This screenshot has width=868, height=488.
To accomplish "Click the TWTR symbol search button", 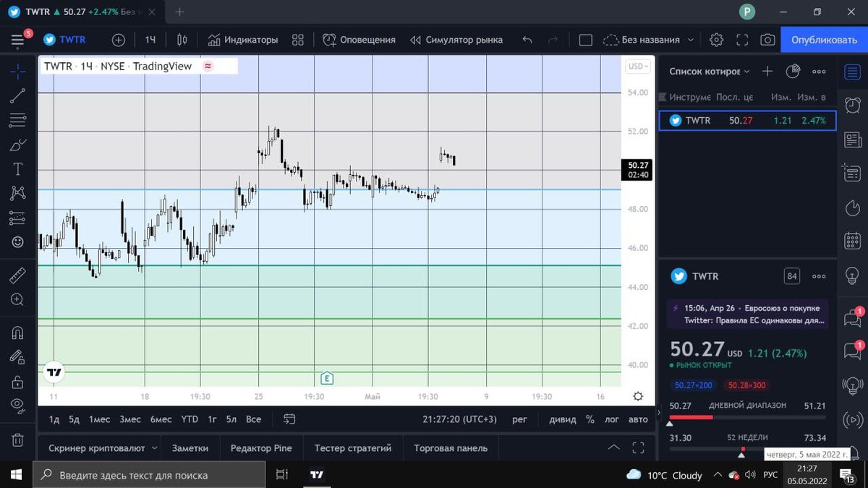I will [64, 40].
